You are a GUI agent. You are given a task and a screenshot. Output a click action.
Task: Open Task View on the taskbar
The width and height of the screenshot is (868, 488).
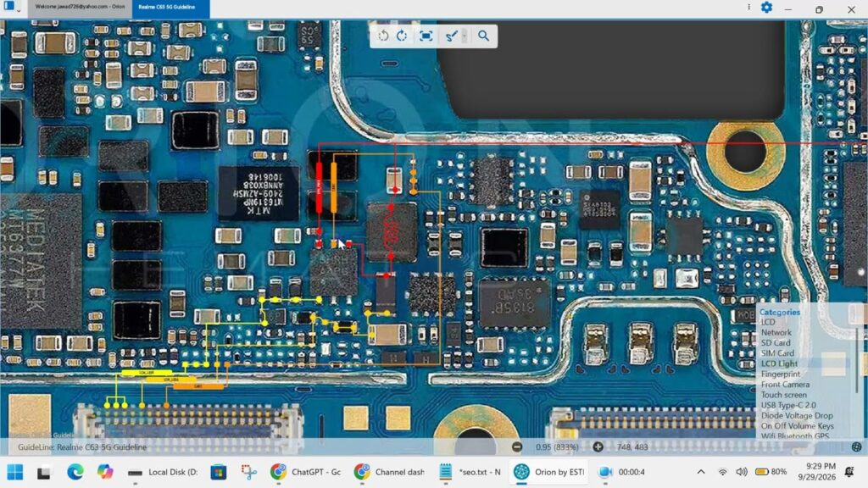44,473
